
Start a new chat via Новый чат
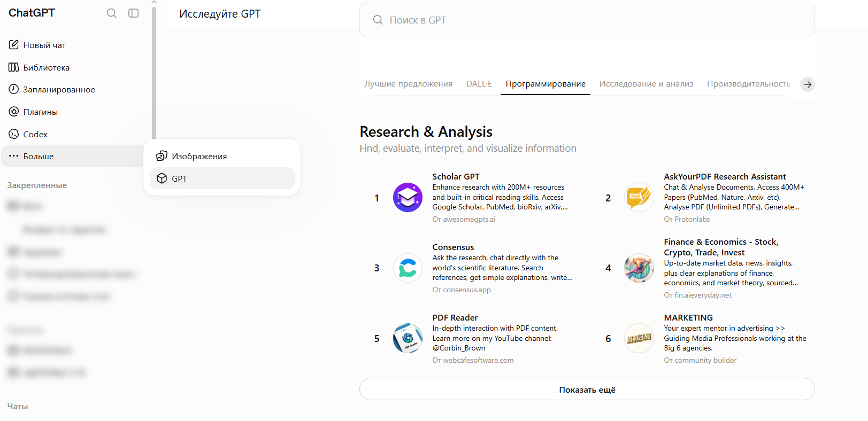point(73,45)
